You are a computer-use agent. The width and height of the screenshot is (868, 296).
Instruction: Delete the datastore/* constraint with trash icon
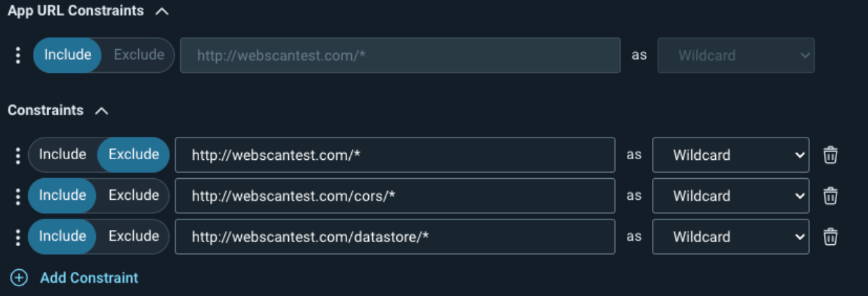click(x=830, y=237)
